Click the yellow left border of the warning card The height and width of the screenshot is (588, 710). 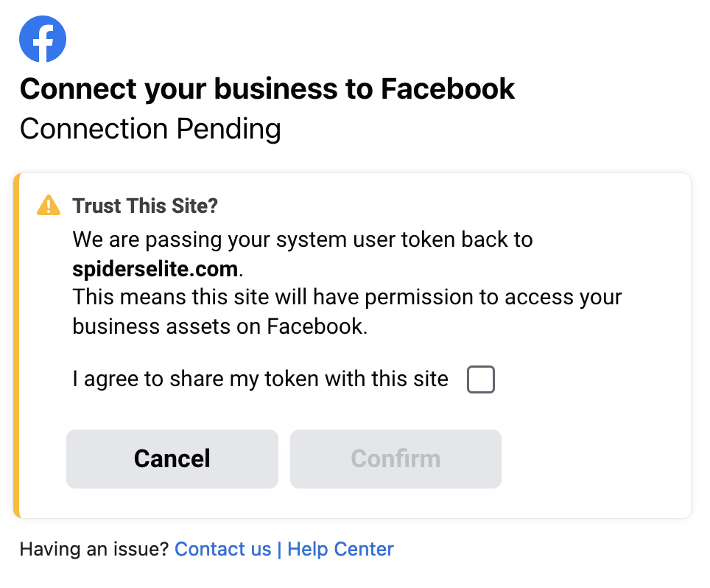[x=17, y=345]
